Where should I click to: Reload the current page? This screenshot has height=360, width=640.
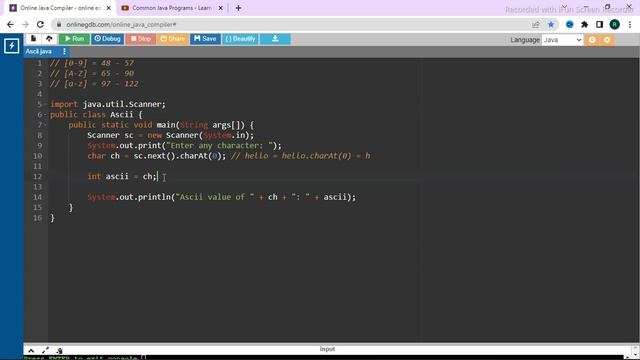[40, 24]
